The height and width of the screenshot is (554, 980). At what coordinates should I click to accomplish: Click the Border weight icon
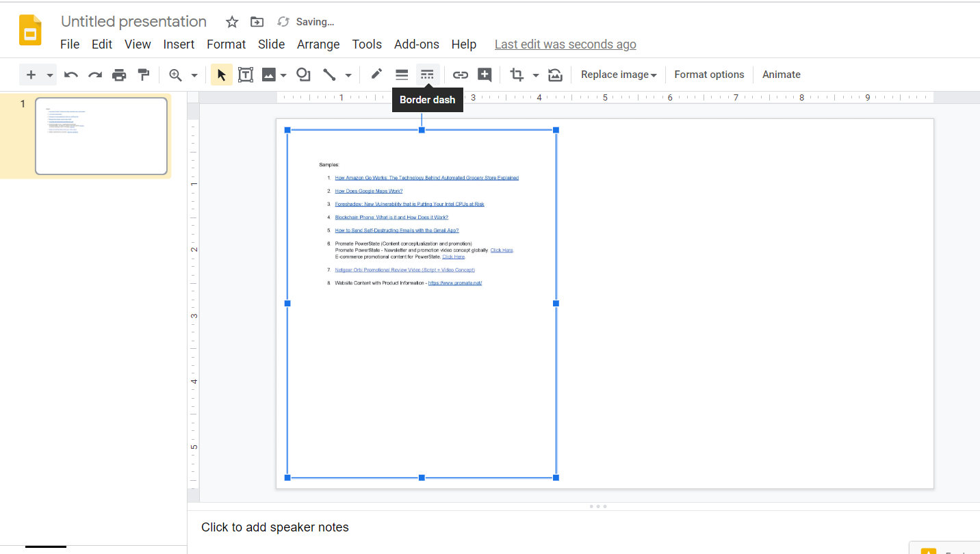tap(401, 75)
